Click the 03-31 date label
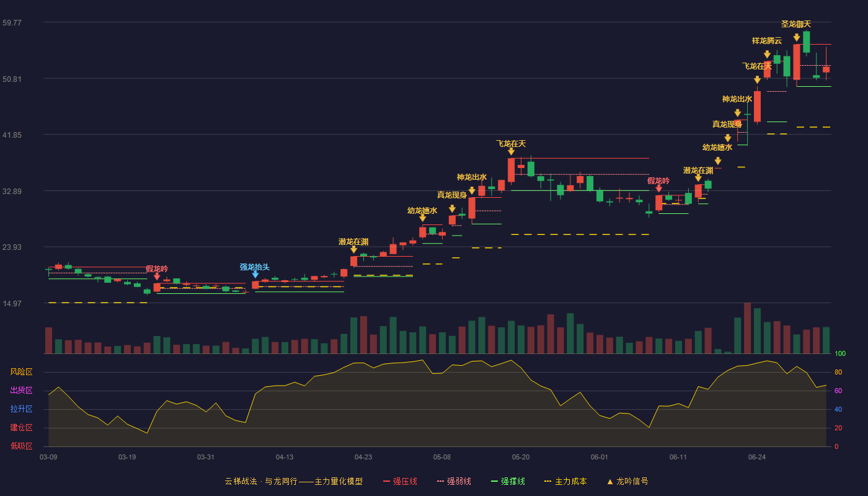 [206, 457]
